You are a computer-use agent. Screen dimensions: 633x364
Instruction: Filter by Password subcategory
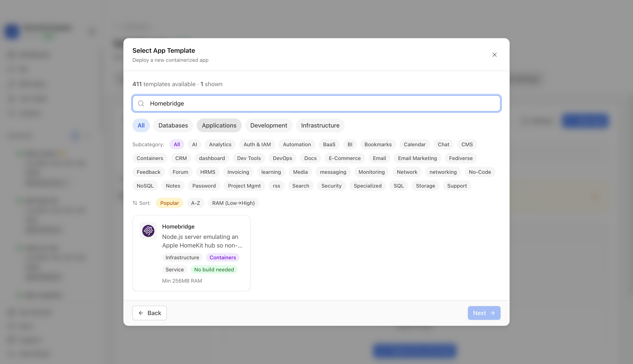pyautogui.click(x=204, y=185)
